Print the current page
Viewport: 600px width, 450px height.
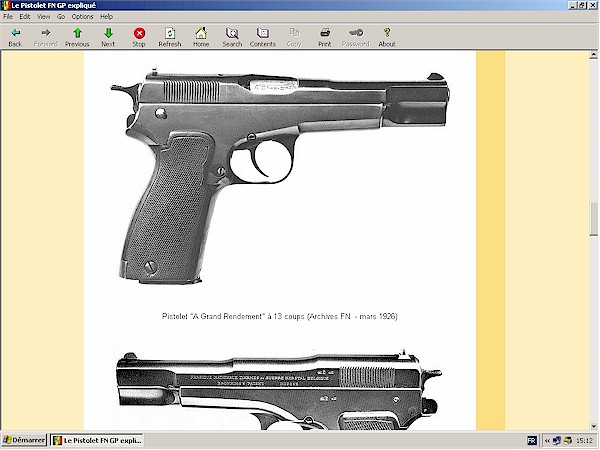pos(325,37)
